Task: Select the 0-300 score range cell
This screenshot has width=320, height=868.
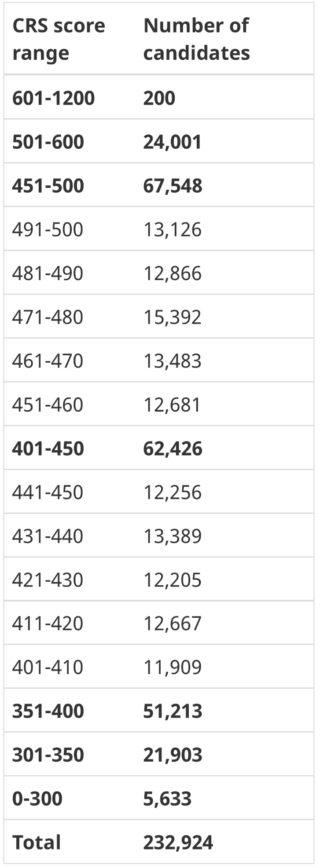Action: tap(37, 799)
